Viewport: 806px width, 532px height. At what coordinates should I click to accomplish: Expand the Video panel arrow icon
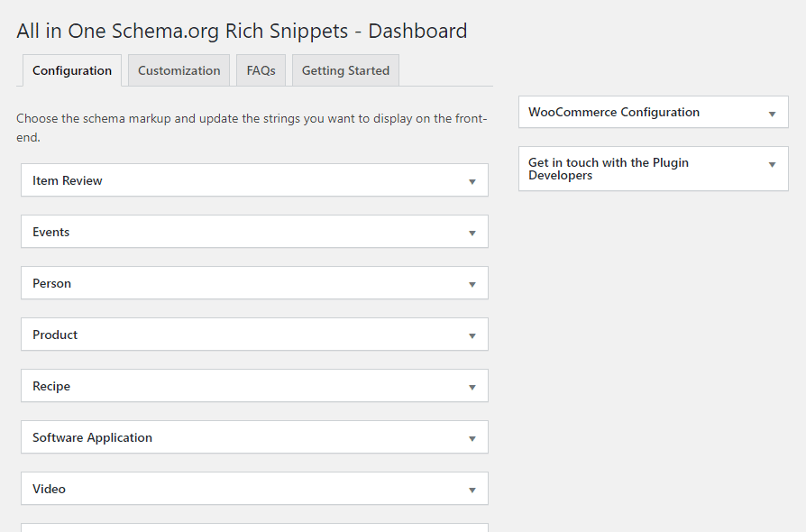pyautogui.click(x=472, y=490)
